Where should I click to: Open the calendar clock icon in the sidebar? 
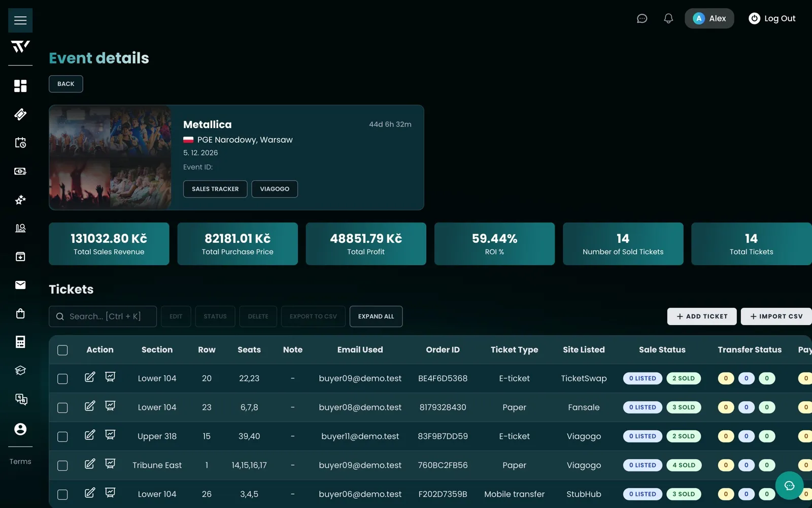(20, 143)
